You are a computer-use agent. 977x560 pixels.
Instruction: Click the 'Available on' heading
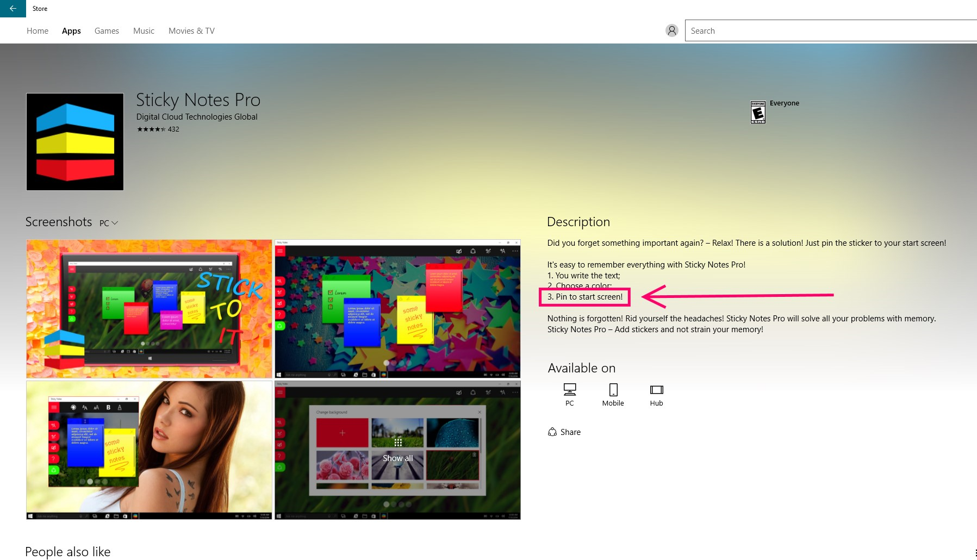pyautogui.click(x=582, y=368)
